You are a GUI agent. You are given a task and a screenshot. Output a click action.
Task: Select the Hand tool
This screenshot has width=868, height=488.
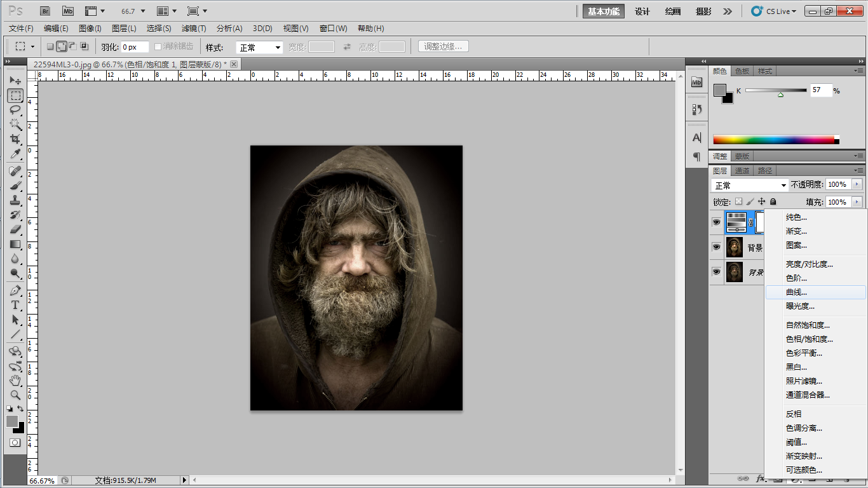click(x=15, y=380)
